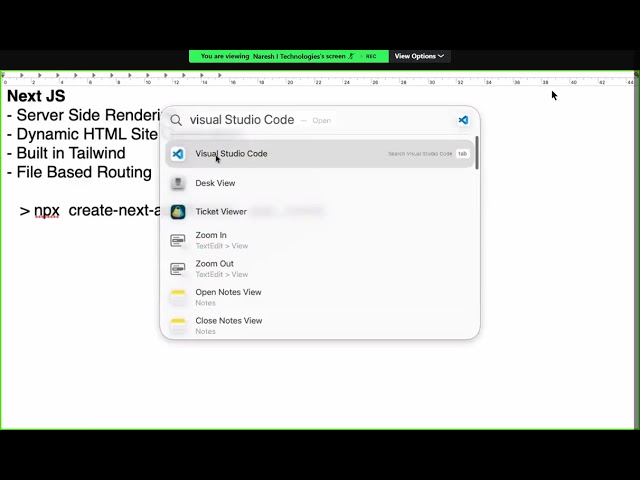This screenshot has height=480, width=640.
Task: Click the underlined word npx
Action: (47, 211)
